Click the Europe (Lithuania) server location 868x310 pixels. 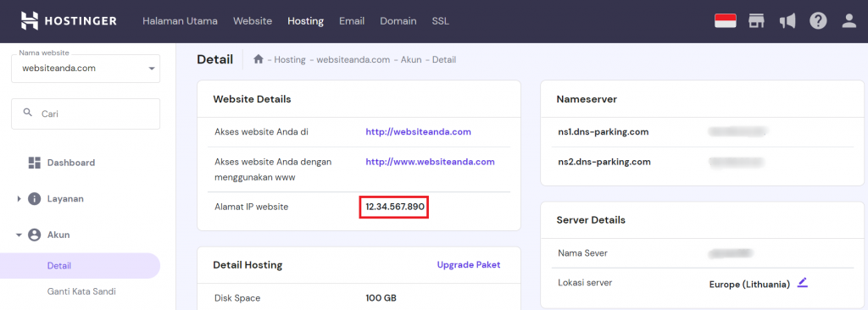[749, 285]
